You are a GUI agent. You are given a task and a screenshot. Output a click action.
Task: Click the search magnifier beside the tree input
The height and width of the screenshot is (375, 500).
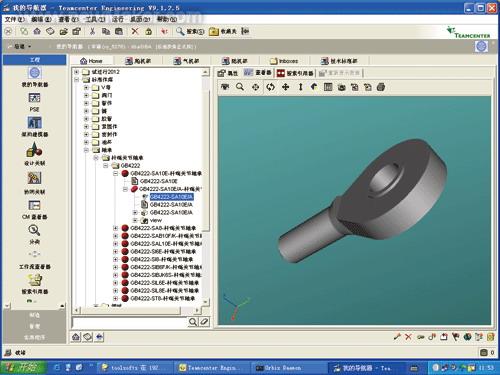[x=193, y=322]
